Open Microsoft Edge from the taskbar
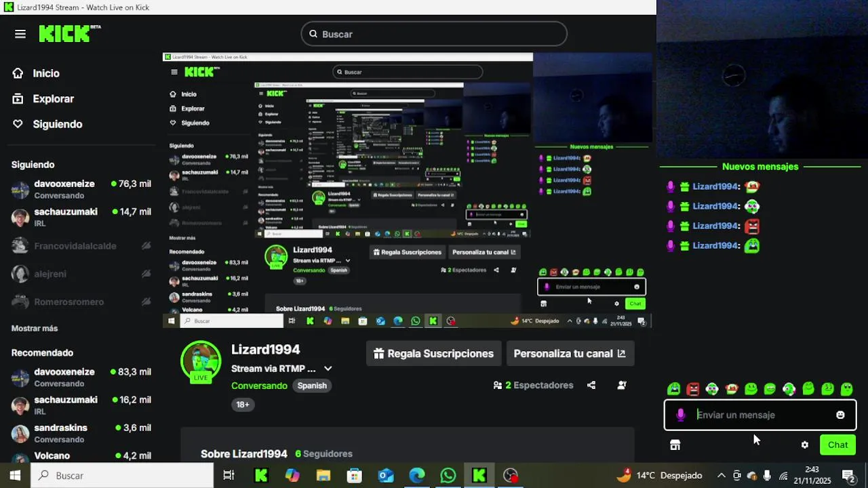 coord(417,476)
